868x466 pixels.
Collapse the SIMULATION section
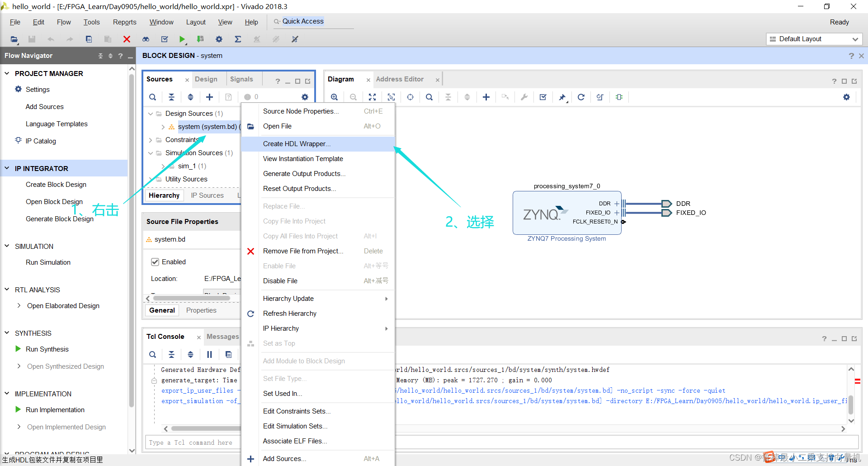pos(7,246)
